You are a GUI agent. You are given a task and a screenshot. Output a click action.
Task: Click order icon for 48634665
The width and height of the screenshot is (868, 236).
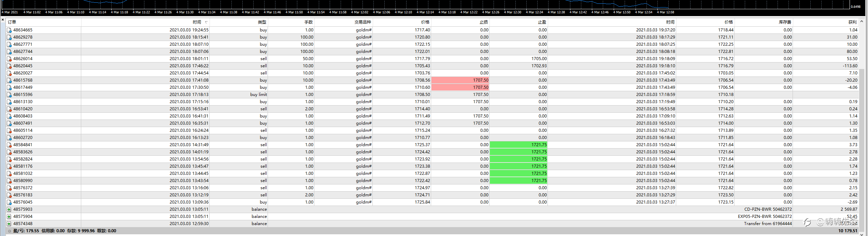tap(9, 30)
